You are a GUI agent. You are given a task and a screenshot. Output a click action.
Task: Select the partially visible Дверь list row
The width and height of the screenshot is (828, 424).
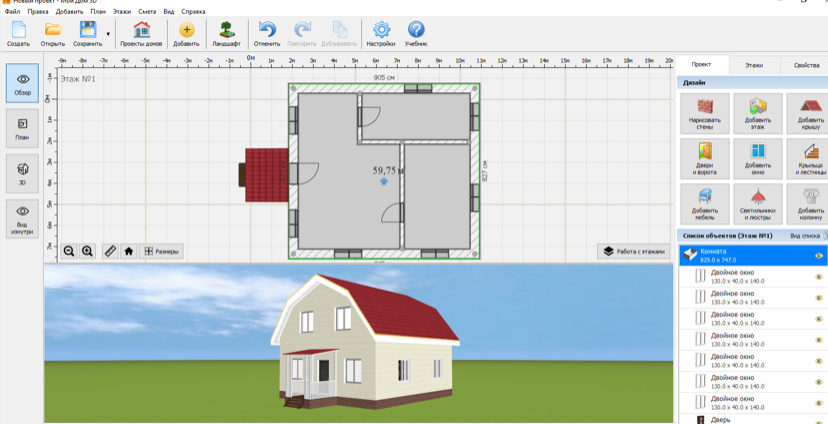pyautogui.click(x=752, y=419)
